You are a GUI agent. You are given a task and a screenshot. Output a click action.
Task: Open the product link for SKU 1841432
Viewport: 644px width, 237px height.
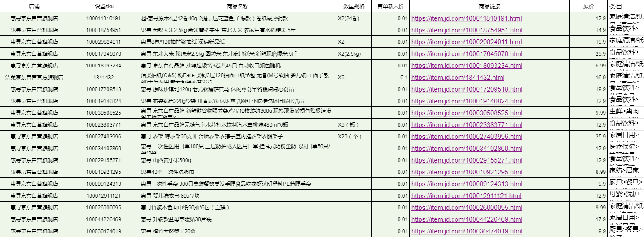click(457, 78)
